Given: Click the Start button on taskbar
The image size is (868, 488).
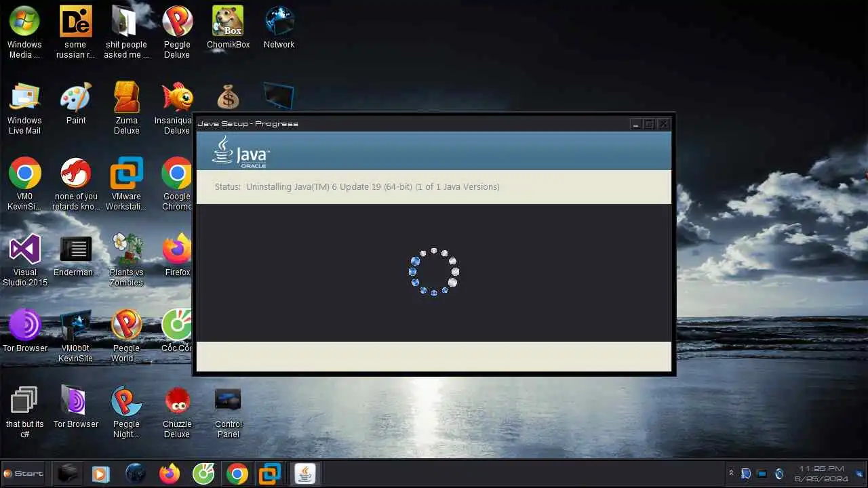Looking at the screenshot, I should [23, 473].
